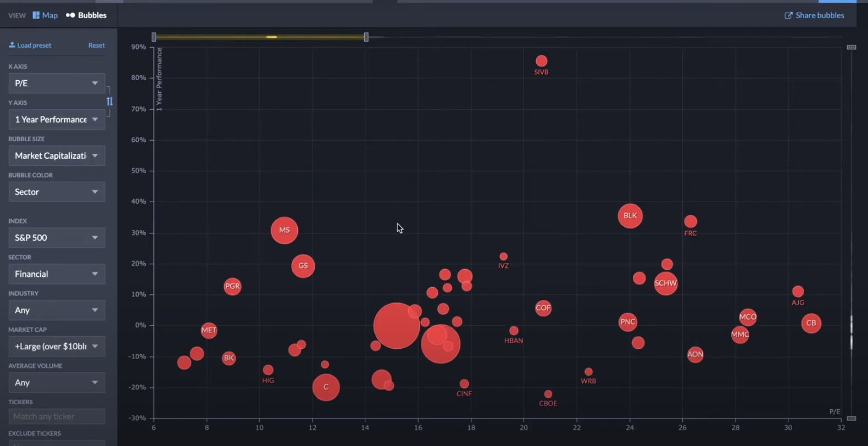Click the MS bubble
The width and height of the screenshot is (868, 446).
(x=285, y=230)
